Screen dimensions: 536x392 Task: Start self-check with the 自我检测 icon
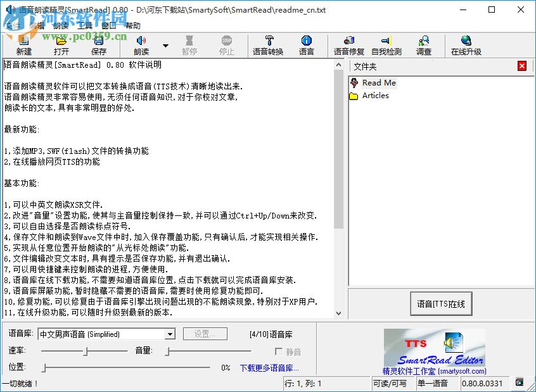[x=386, y=46]
